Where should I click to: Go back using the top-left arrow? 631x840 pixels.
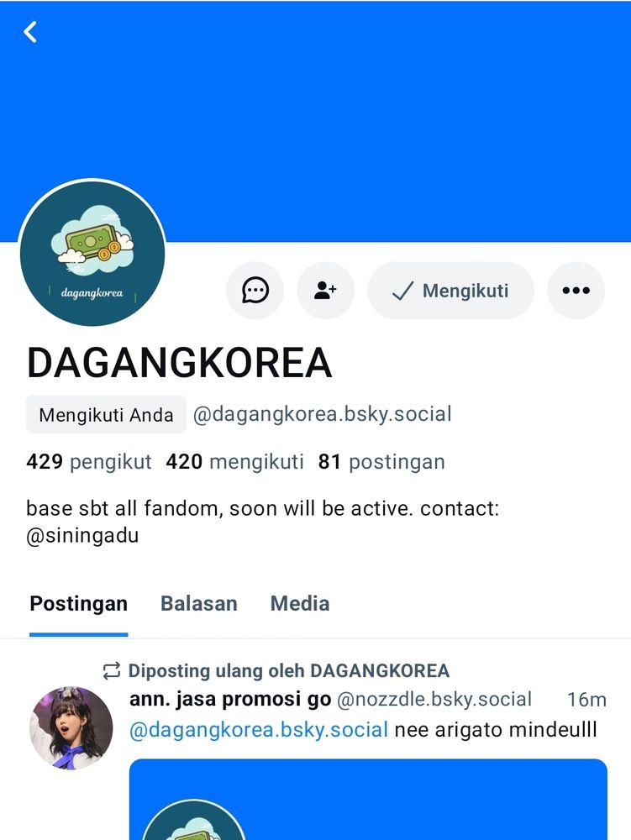pos(30,32)
